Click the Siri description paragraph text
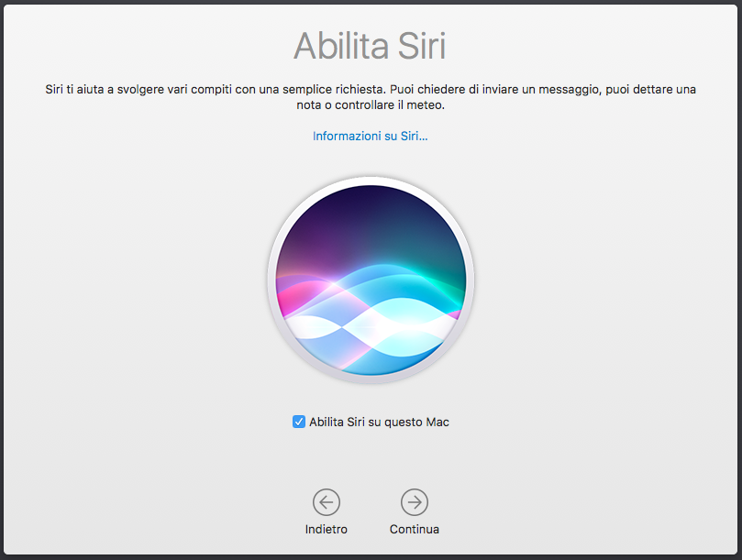The image size is (742, 560). (371, 97)
